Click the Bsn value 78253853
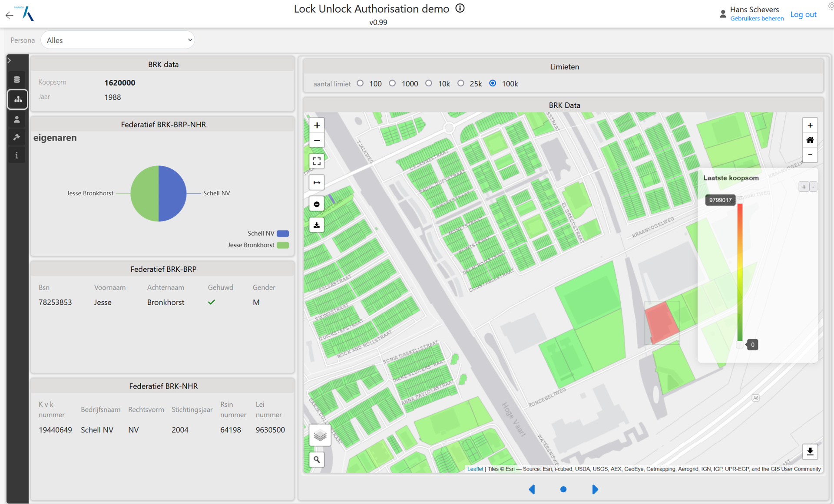834x504 pixels. [55, 303]
